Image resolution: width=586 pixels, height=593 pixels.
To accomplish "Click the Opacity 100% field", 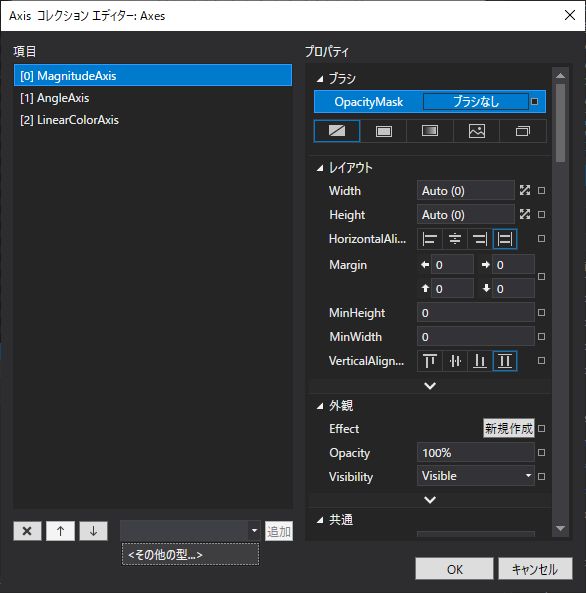I will [x=476, y=453].
